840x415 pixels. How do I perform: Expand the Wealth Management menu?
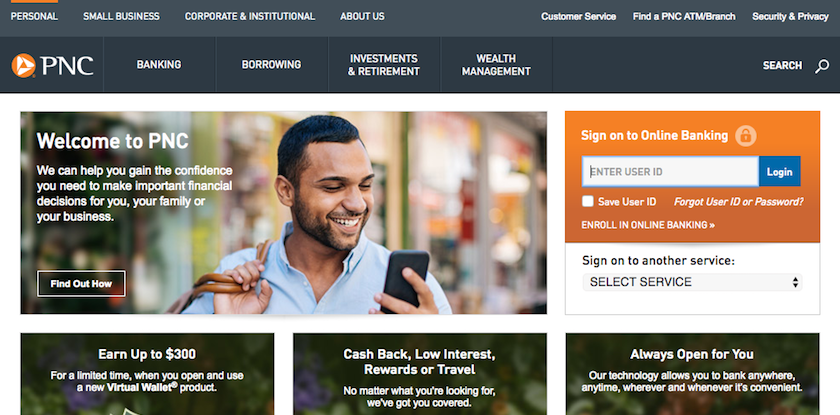click(x=496, y=65)
